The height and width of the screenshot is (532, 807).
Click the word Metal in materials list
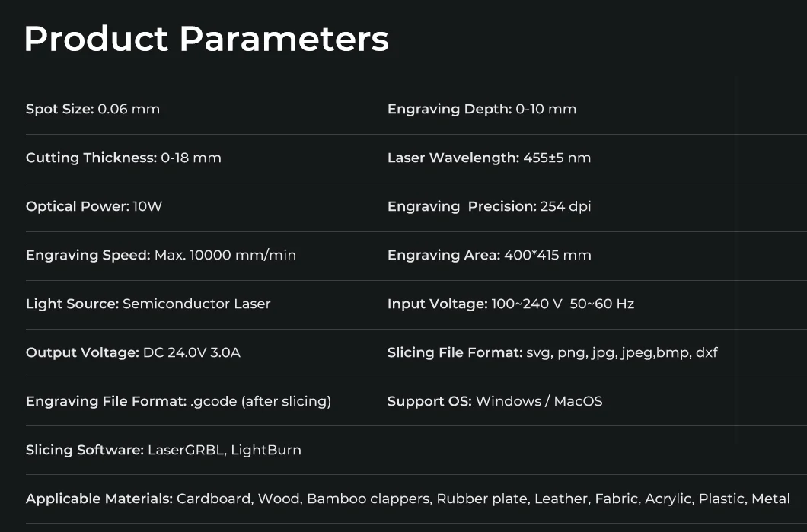pos(770,499)
